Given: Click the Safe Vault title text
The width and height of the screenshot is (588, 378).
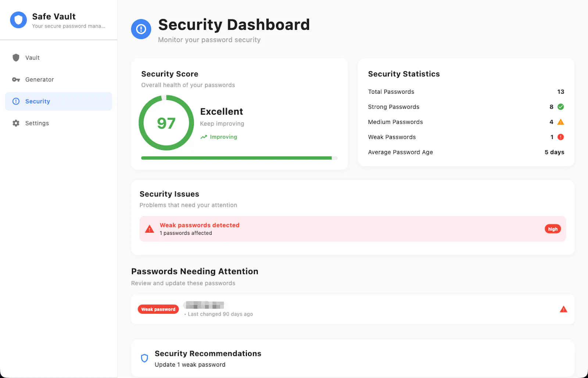Looking at the screenshot, I should (x=54, y=17).
